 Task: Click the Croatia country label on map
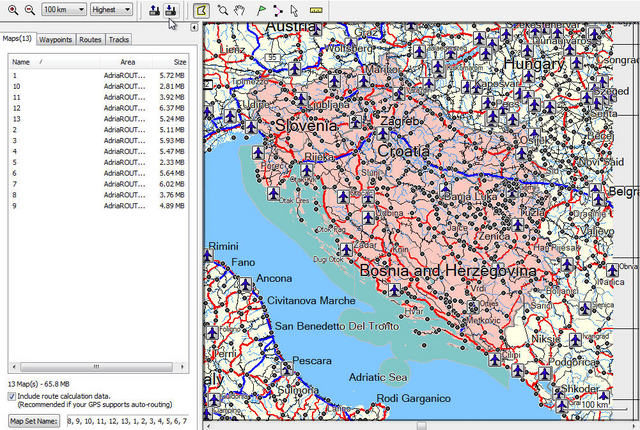point(403,151)
